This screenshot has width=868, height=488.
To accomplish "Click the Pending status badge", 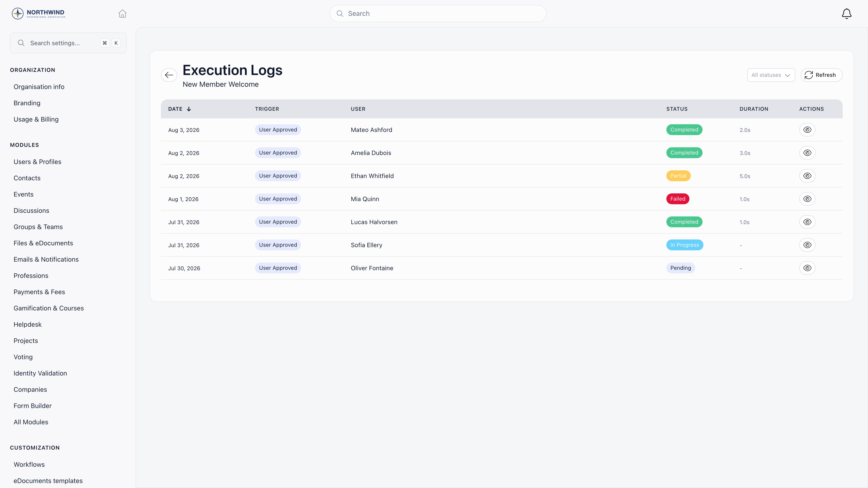I will click(x=681, y=268).
